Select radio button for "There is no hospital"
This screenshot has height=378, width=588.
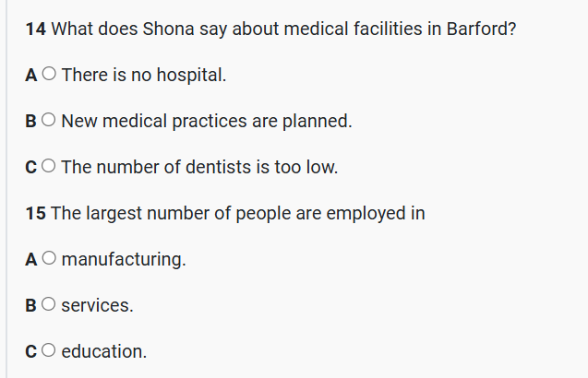[x=49, y=76]
